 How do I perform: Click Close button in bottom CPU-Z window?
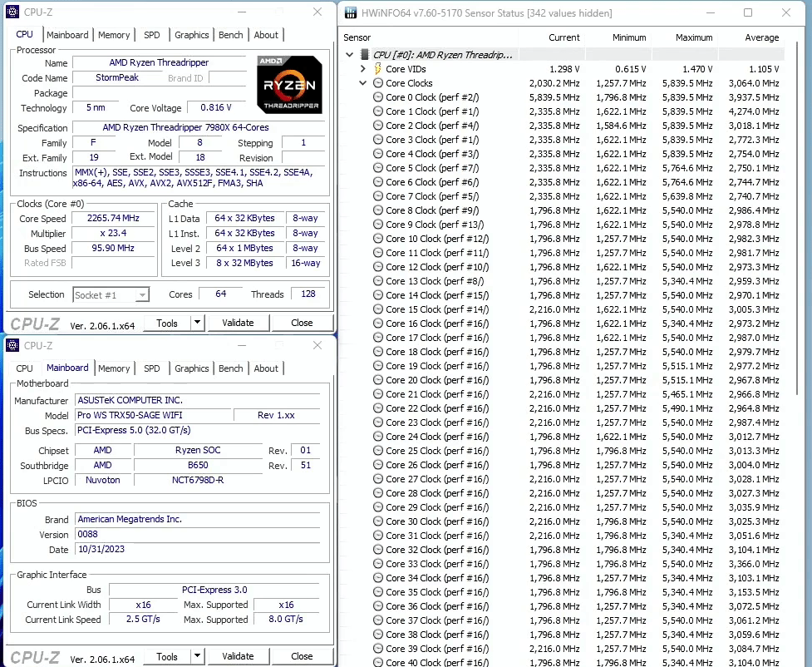click(x=302, y=656)
